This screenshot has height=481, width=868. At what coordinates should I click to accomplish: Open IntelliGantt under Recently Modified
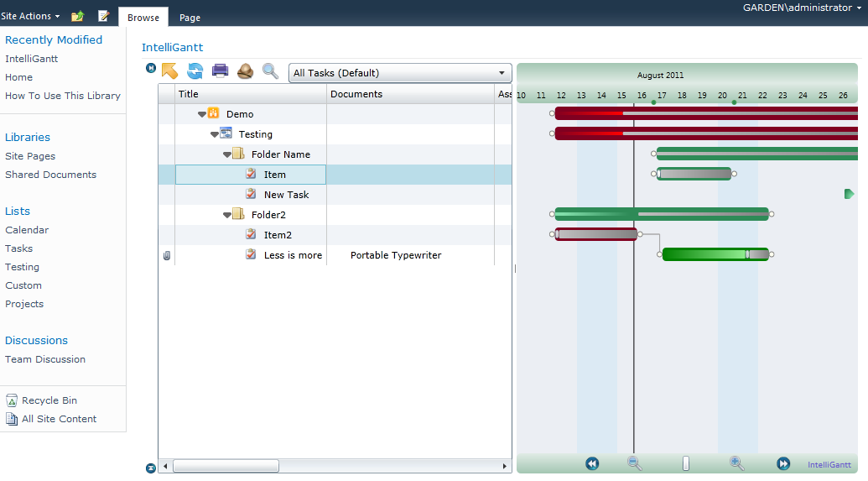click(x=32, y=59)
